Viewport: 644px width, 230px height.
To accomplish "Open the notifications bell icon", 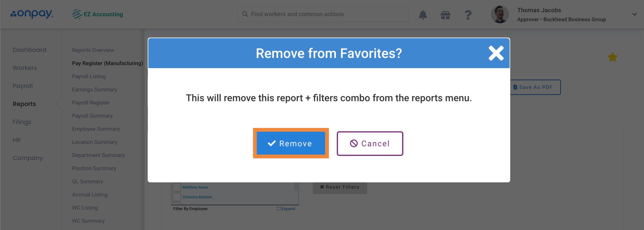I will pos(423,15).
